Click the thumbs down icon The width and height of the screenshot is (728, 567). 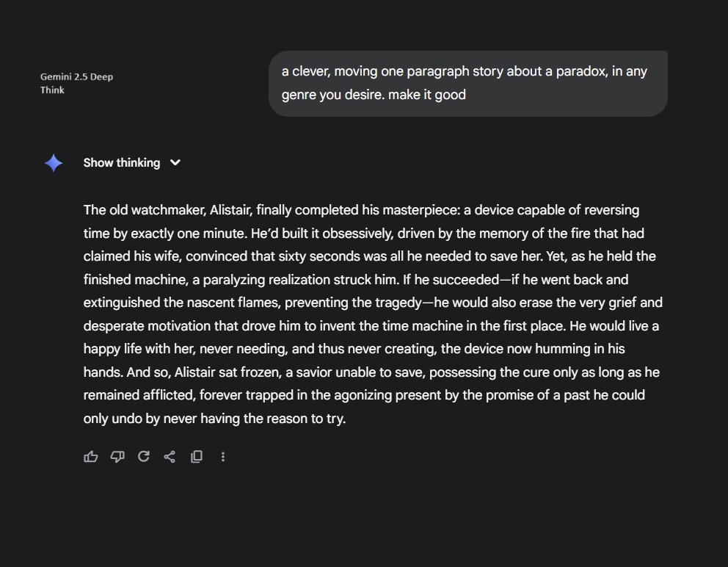click(x=117, y=457)
